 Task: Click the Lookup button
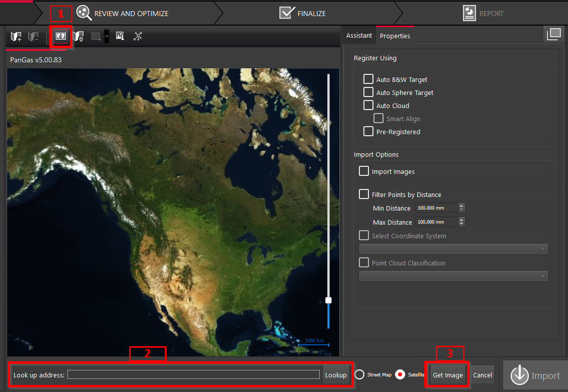(x=336, y=375)
